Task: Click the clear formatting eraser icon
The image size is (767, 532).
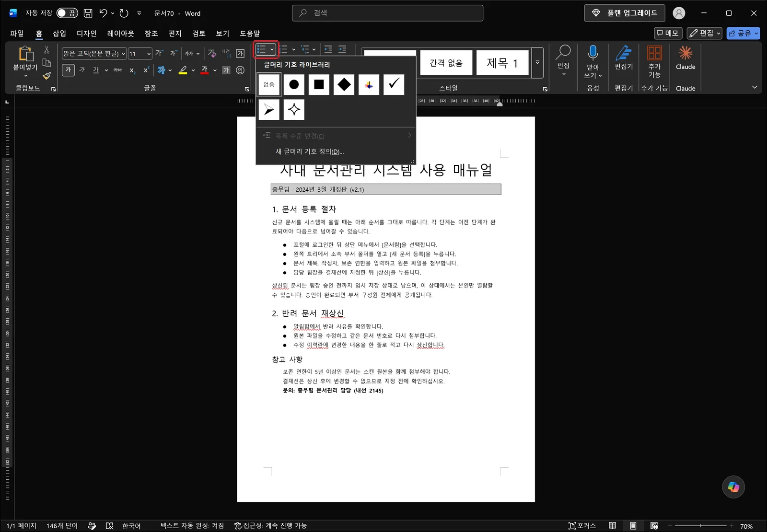Action: point(212,53)
